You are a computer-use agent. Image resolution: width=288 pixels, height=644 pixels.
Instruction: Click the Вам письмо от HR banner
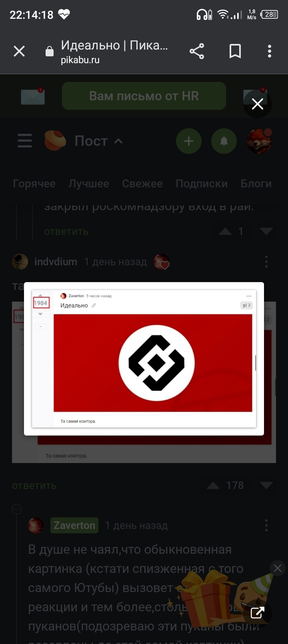tap(144, 96)
